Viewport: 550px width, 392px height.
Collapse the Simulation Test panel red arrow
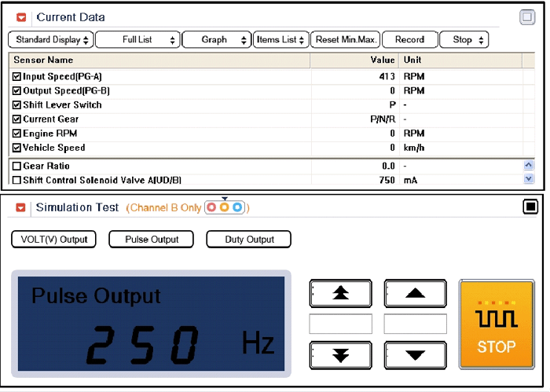tap(20, 207)
